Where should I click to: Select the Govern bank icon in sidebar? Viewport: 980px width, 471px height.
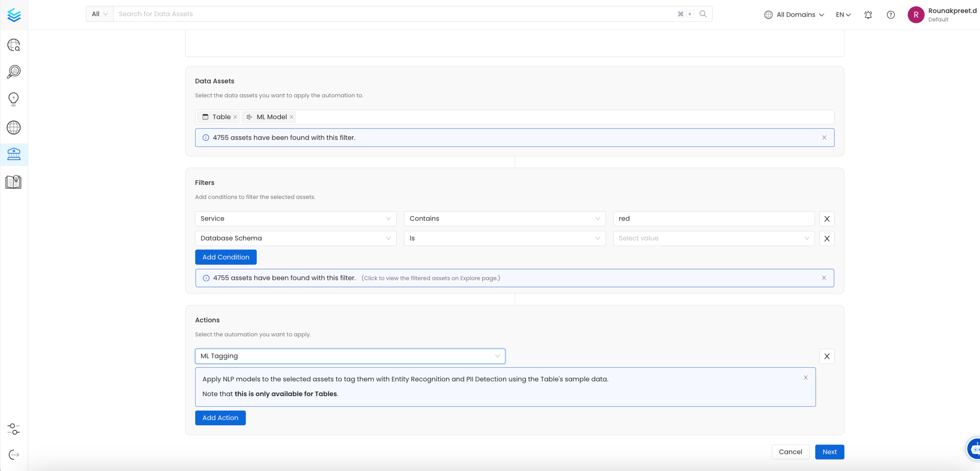[x=14, y=155]
